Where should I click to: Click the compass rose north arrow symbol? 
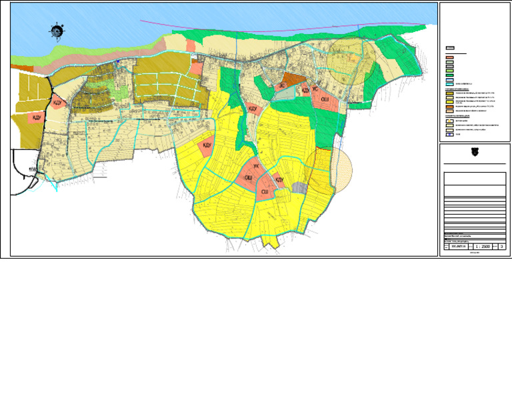coord(57,31)
